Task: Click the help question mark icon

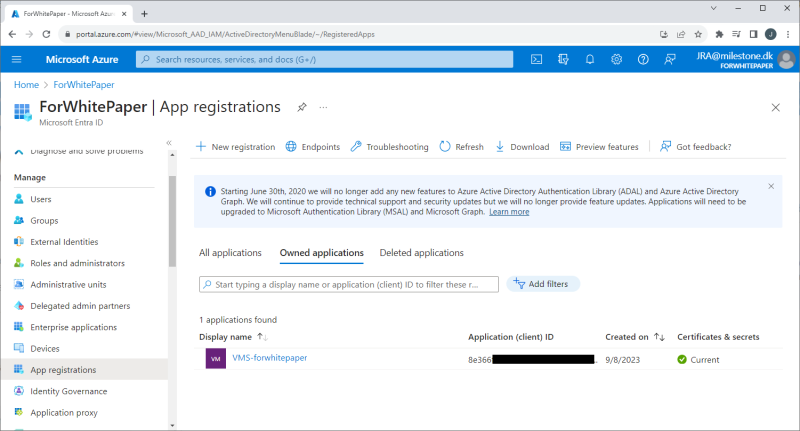Action: click(642, 59)
